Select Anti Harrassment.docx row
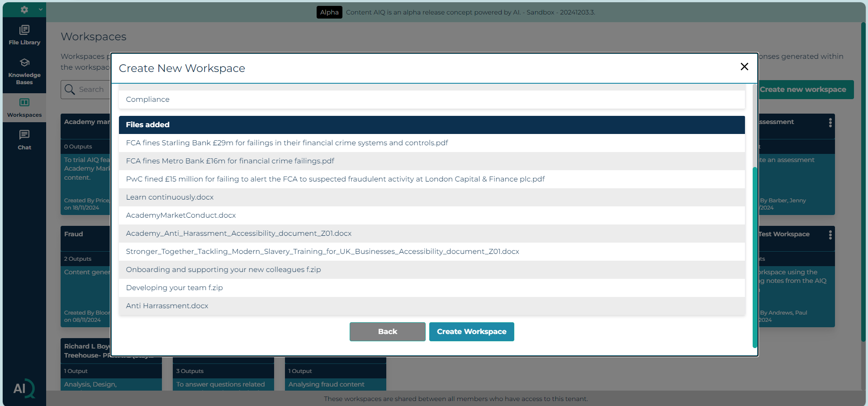868x406 pixels. (x=432, y=306)
